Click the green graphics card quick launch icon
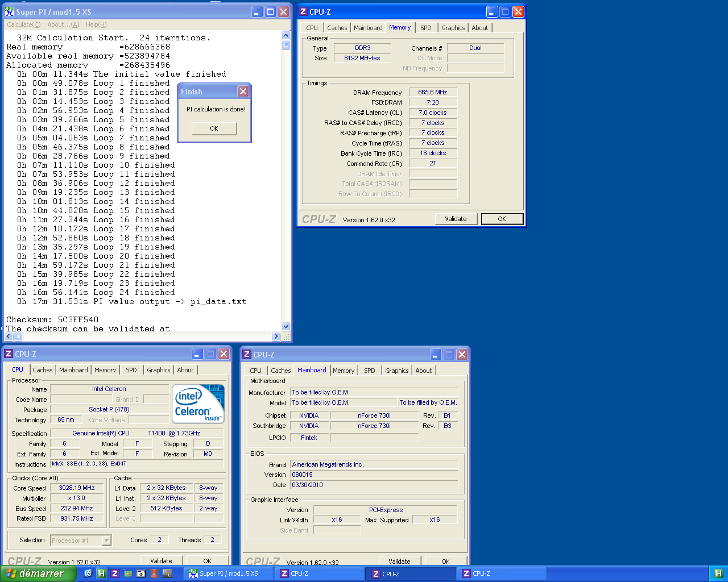 (128, 573)
